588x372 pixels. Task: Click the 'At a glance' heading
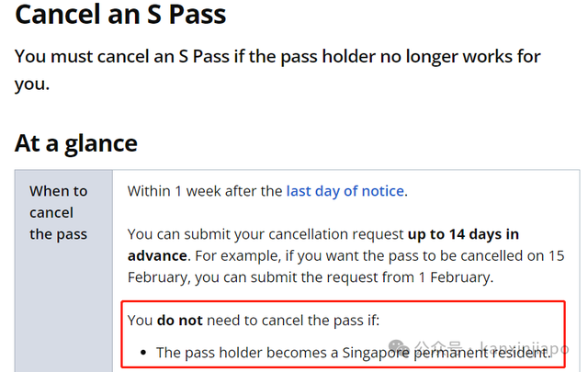coord(76,143)
